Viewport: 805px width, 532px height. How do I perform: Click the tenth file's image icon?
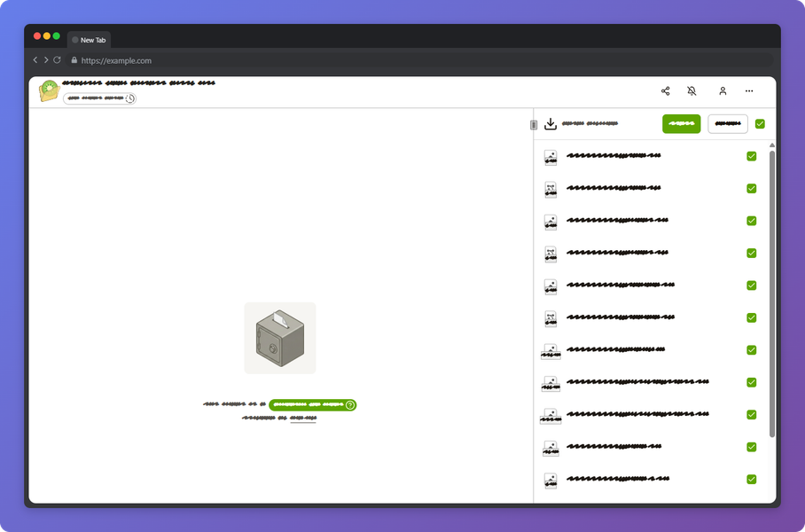[x=551, y=449]
